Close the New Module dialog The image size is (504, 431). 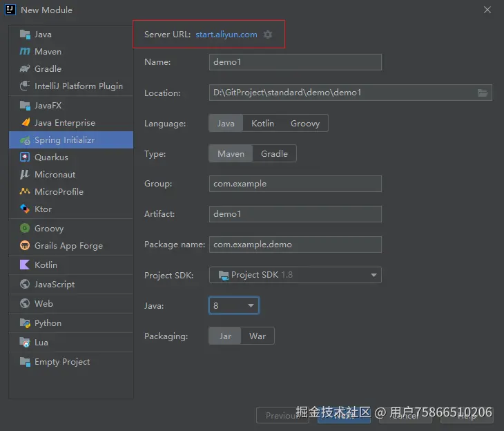[487, 10]
